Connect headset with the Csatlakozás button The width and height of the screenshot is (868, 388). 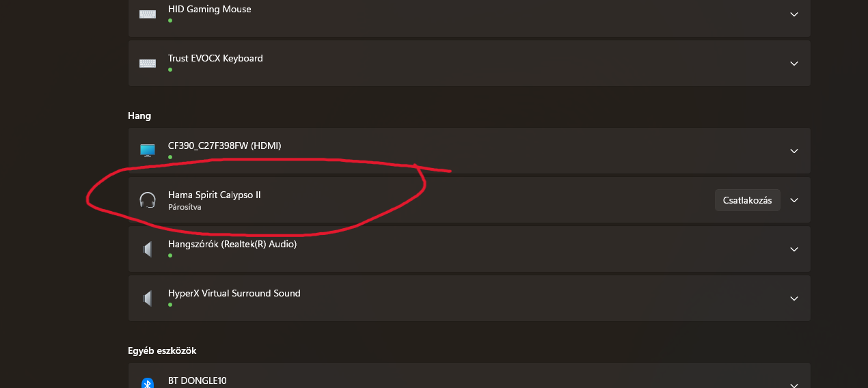coord(748,200)
